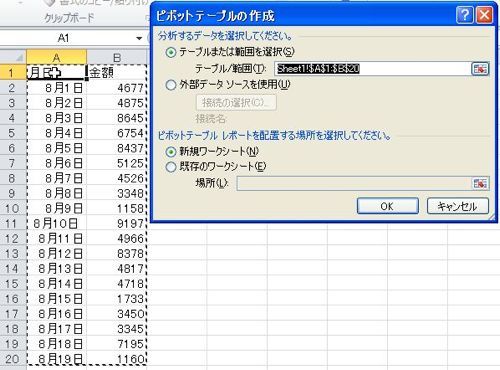Open the dialog Help question mark button

[465, 15]
